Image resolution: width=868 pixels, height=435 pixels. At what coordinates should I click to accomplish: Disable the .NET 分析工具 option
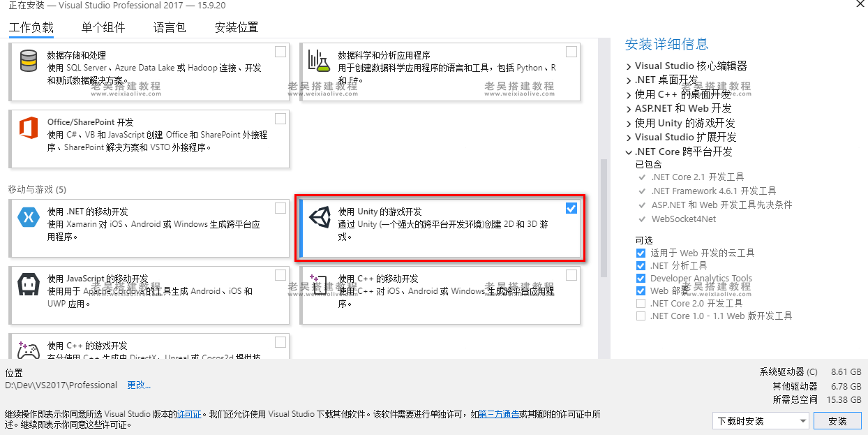pos(641,265)
